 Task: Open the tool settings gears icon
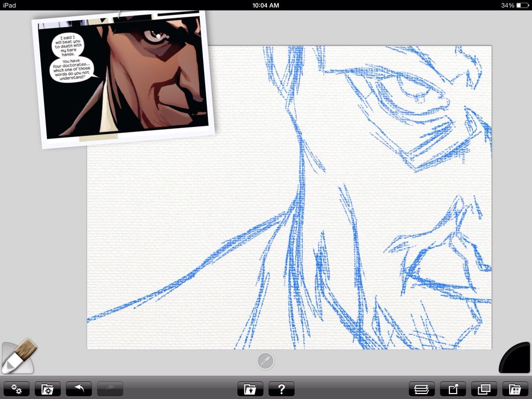pos(16,389)
